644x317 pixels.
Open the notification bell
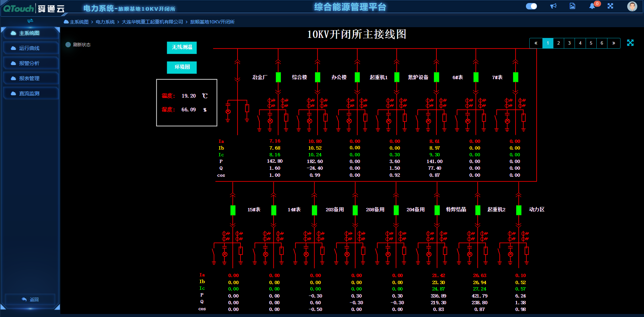coord(592,6)
